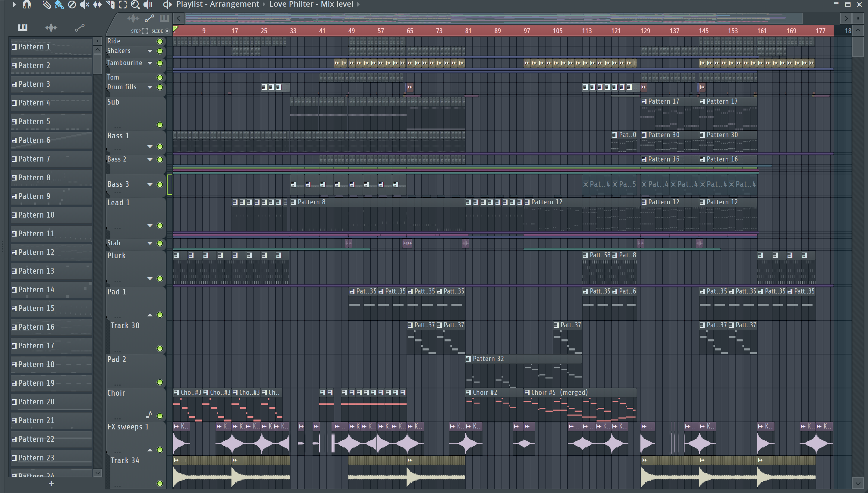Mute the Shakers track
Viewport: 868px width, 493px height.
[160, 51]
